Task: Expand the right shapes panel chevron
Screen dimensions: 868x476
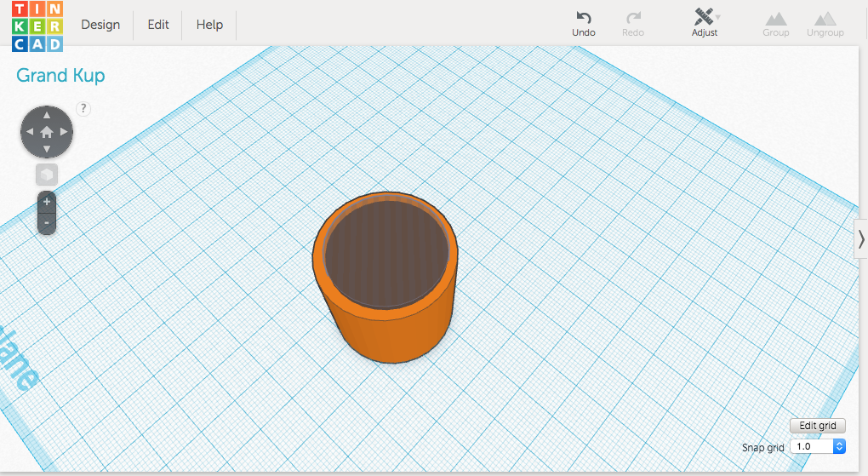Action: pyautogui.click(x=861, y=239)
